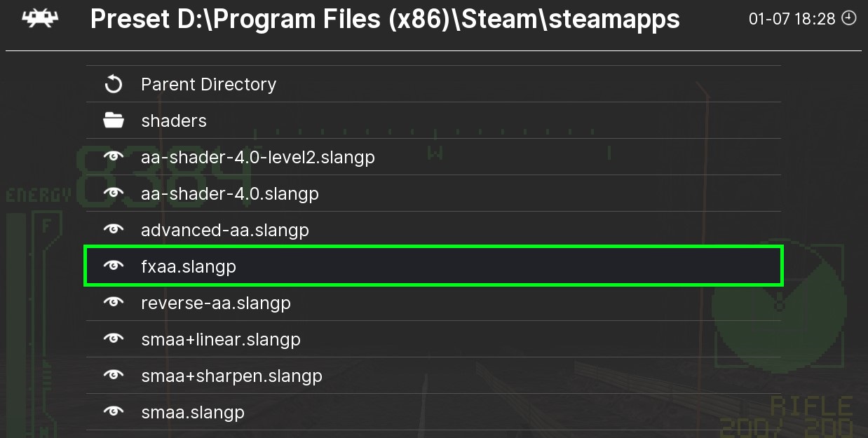Click eye icon next to aa-shader-4.0.slangp
The width and height of the screenshot is (868, 438).
[113, 193]
